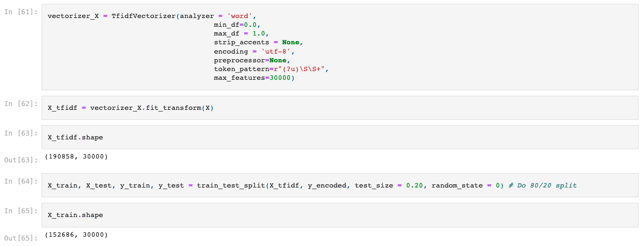Place cursor on max_df = 1.0 line
The height and width of the screenshot is (246, 644).
(241, 34)
